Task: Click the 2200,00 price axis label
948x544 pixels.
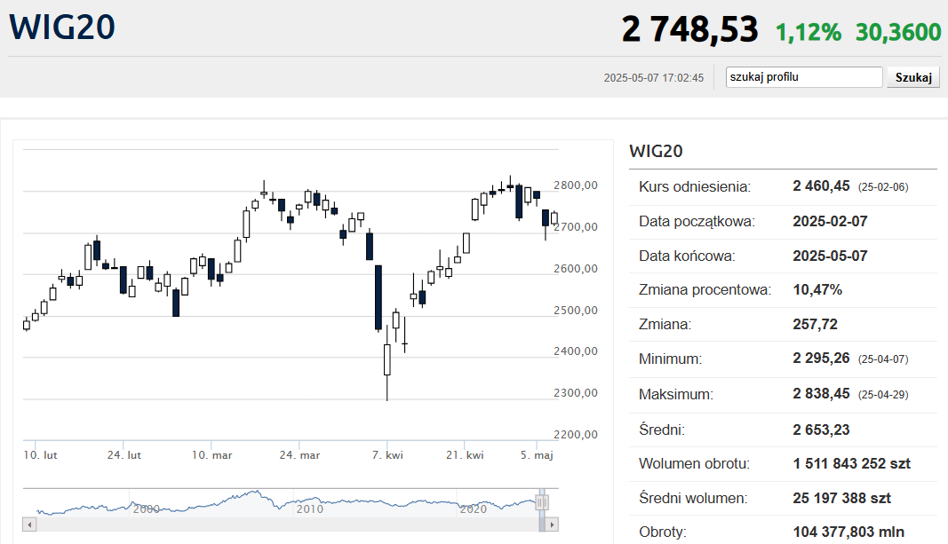Action: coord(576,435)
